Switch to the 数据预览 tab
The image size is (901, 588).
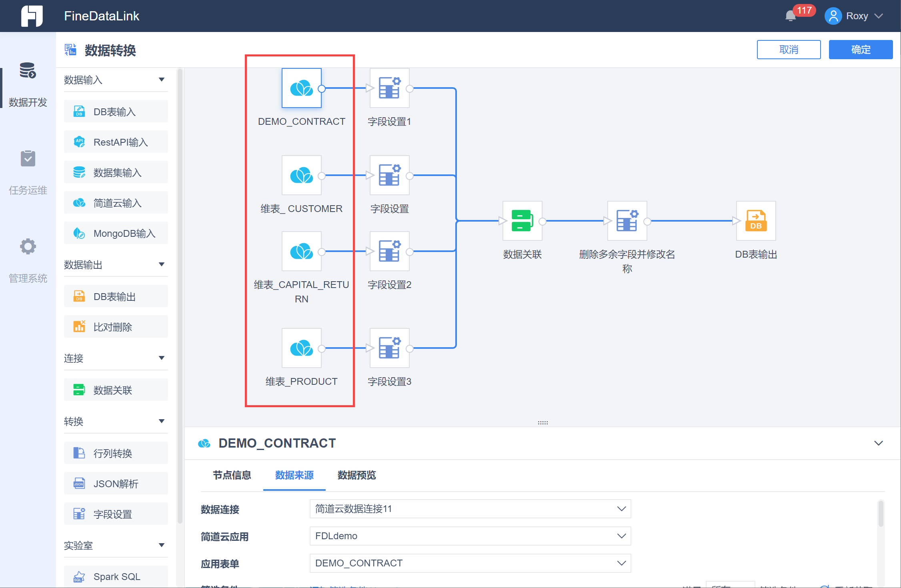pyautogui.click(x=356, y=475)
